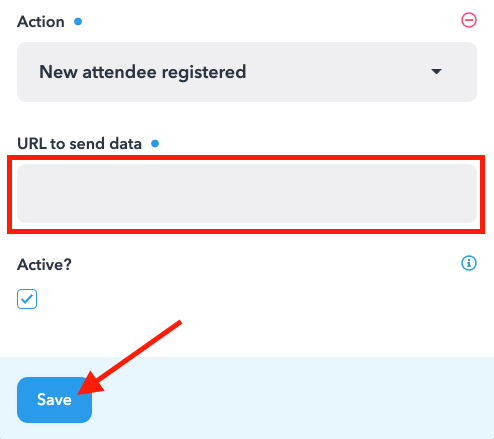This screenshot has height=439, width=494.
Task: Disable the webhook using the blue checkbox
Action: [27, 299]
